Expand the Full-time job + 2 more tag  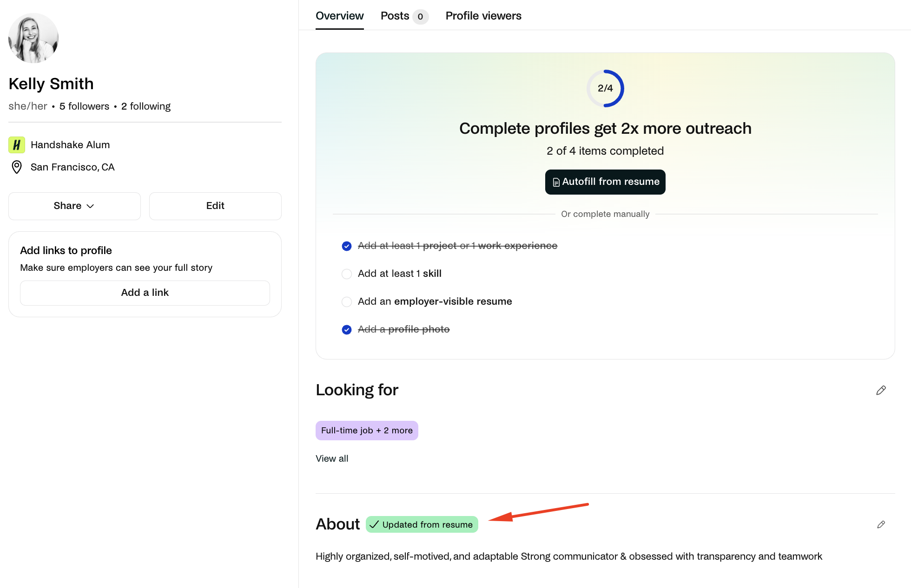(x=367, y=431)
